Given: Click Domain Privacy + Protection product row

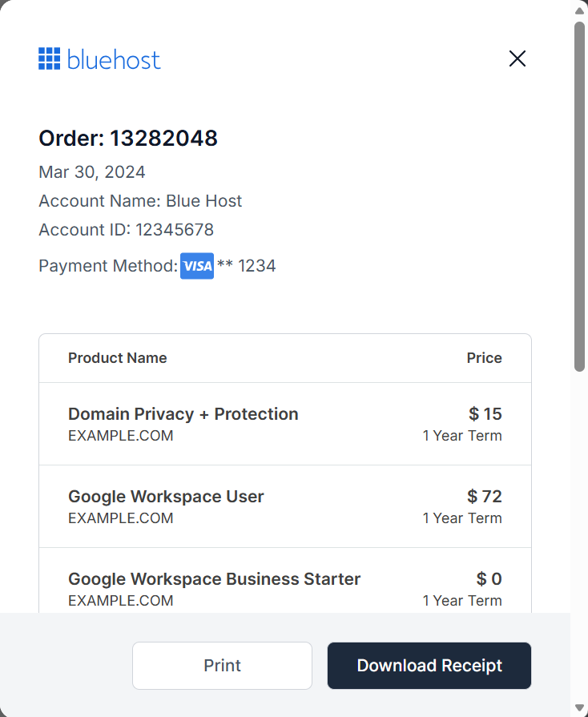Looking at the screenshot, I should tap(183, 413).
